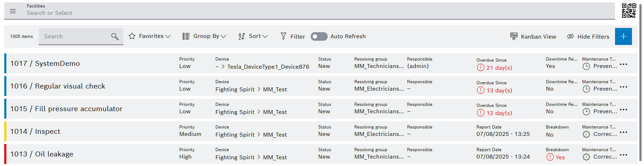
Task: Click the Filter funnel icon
Action: pos(283,36)
